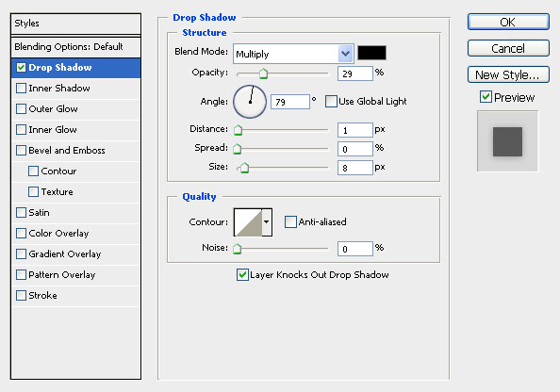The image size is (560, 392).
Task: Click the angle dial control
Action: (x=250, y=102)
